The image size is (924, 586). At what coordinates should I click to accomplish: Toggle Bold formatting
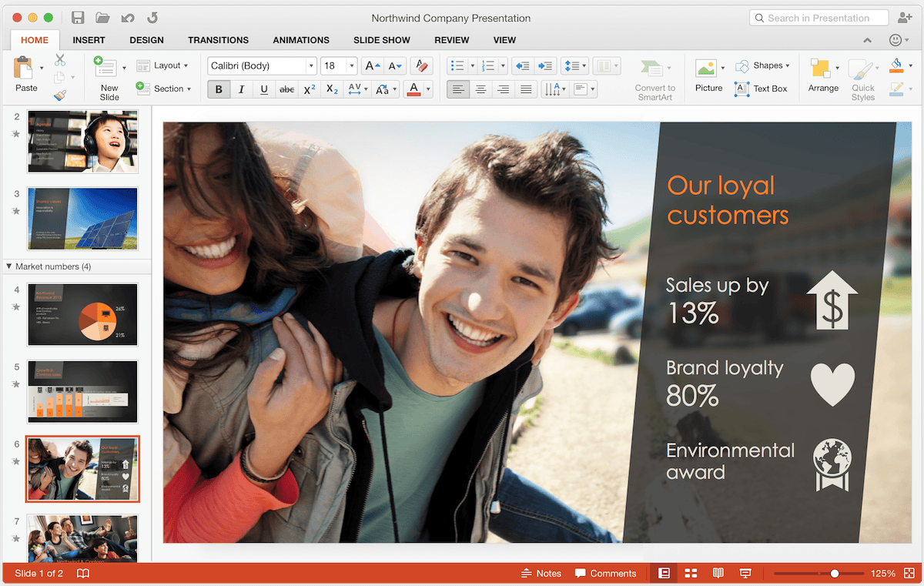pyautogui.click(x=219, y=89)
